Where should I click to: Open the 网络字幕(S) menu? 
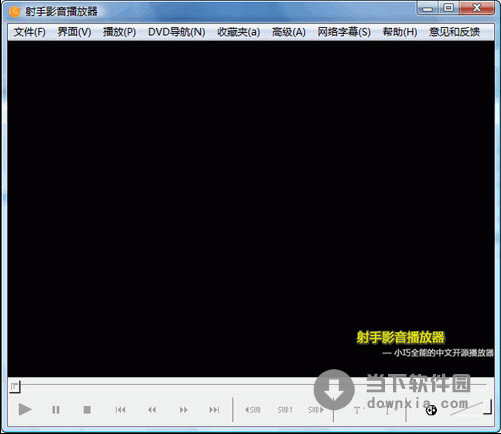click(344, 32)
